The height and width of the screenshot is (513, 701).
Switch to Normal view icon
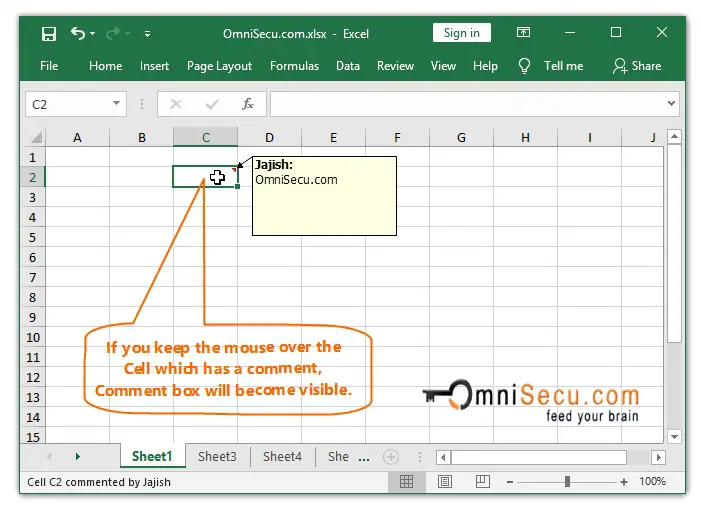click(406, 481)
